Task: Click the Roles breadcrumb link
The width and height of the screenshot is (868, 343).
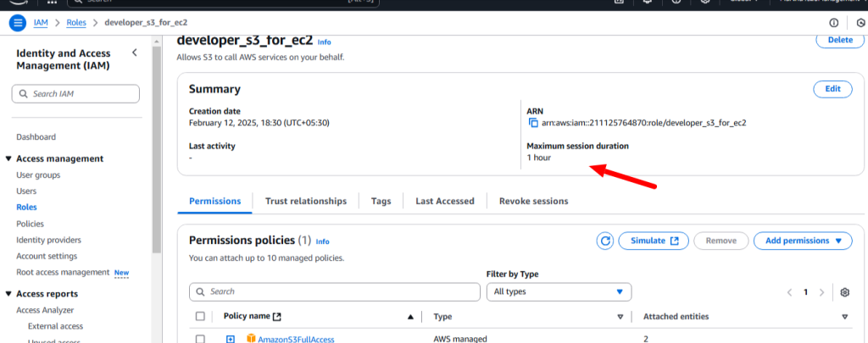Action: pyautogui.click(x=76, y=23)
